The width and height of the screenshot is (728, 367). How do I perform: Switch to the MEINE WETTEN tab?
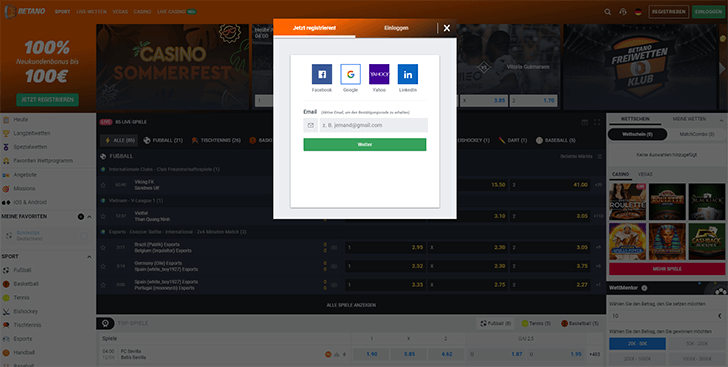click(x=689, y=119)
